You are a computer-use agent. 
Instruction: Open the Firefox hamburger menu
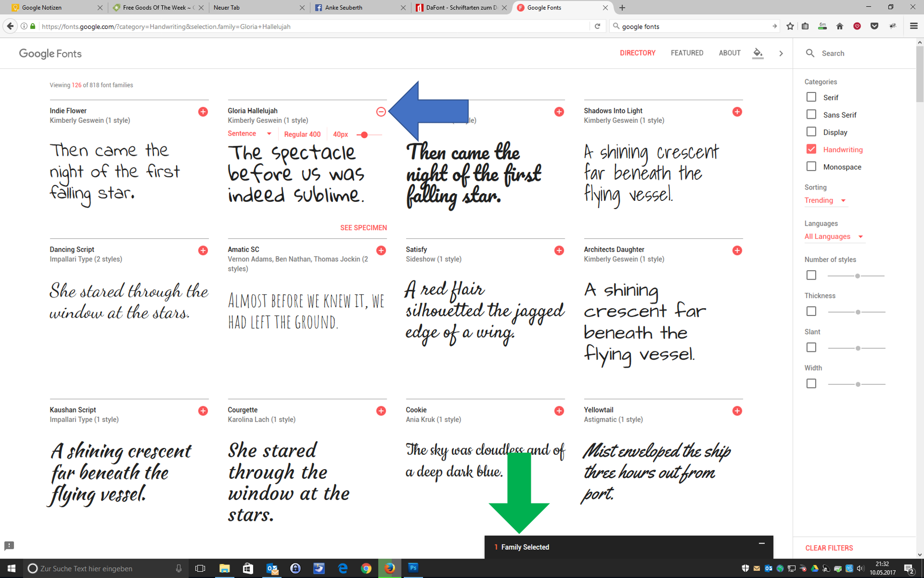(x=913, y=26)
